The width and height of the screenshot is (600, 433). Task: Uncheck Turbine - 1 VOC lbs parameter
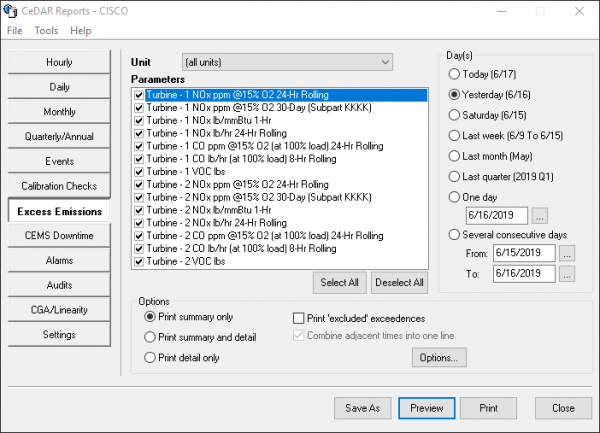138,171
